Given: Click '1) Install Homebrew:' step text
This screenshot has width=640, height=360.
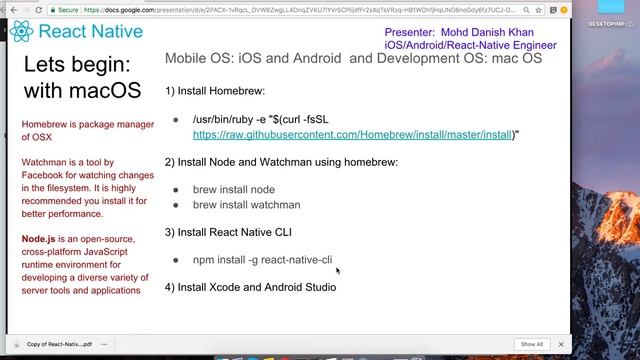Looking at the screenshot, I should click(215, 91).
